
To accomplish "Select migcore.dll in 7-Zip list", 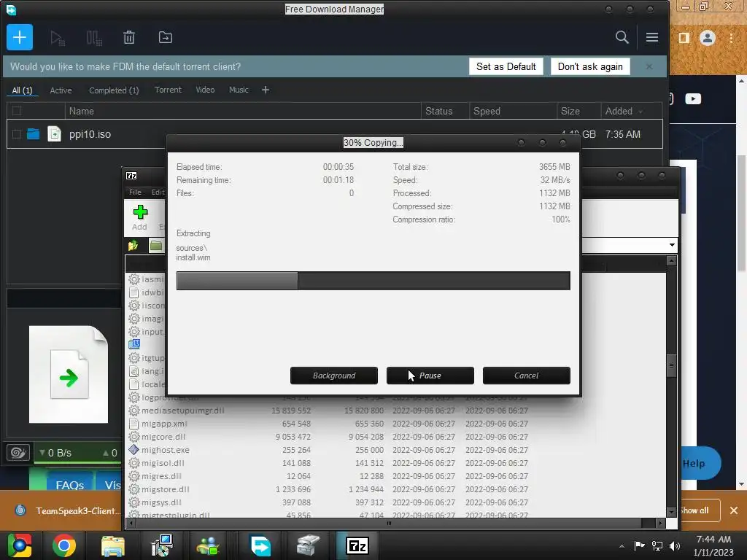I will point(163,437).
